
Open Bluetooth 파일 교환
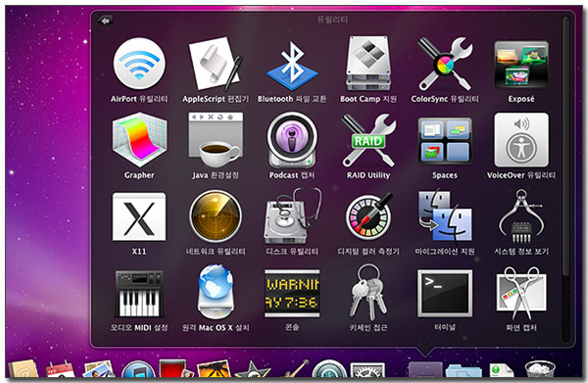click(x=292, y=66)
